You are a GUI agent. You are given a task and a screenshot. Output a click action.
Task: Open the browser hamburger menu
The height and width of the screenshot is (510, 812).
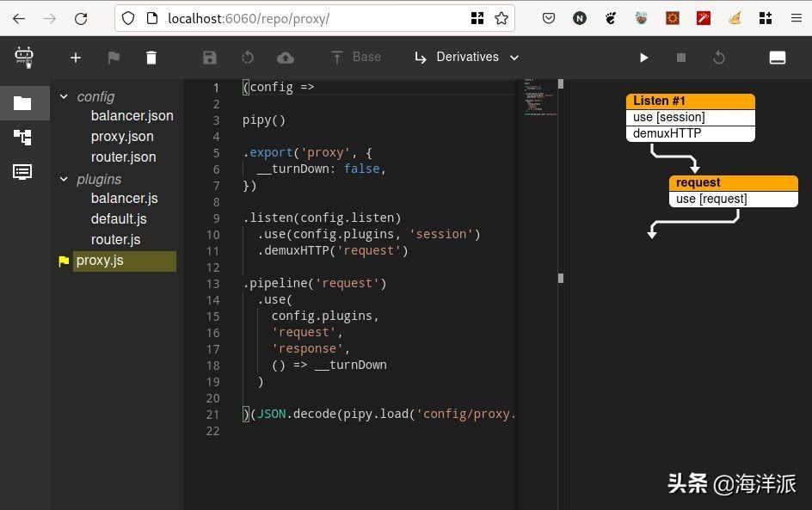(797, 19)
